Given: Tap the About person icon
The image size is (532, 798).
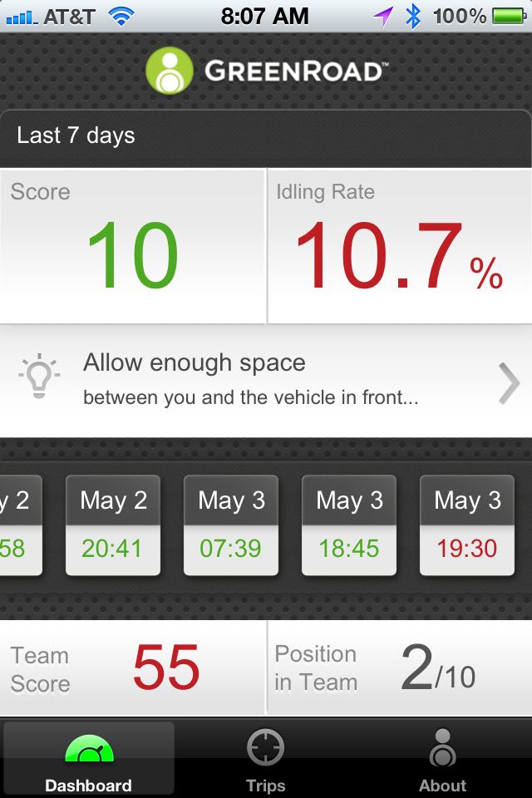Looking at the screenshot, I should pyautogui.click(x=442, y=748).
